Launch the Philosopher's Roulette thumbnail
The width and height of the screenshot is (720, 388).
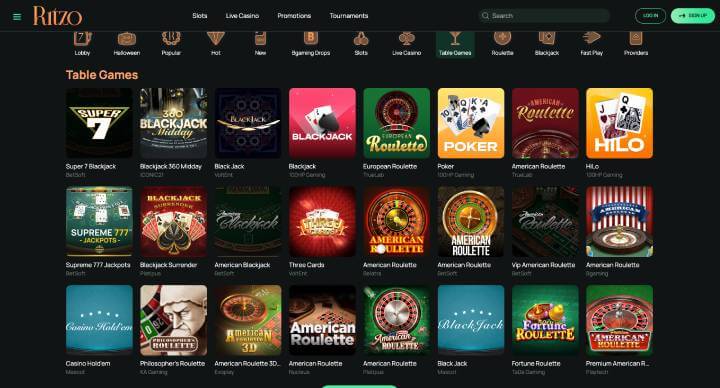[x=174, y=320]
